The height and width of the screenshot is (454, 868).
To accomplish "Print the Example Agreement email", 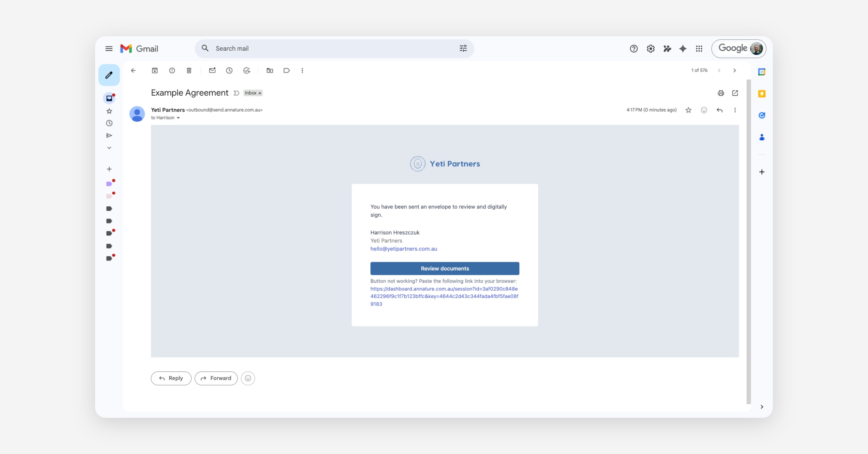I will point(721,93).
